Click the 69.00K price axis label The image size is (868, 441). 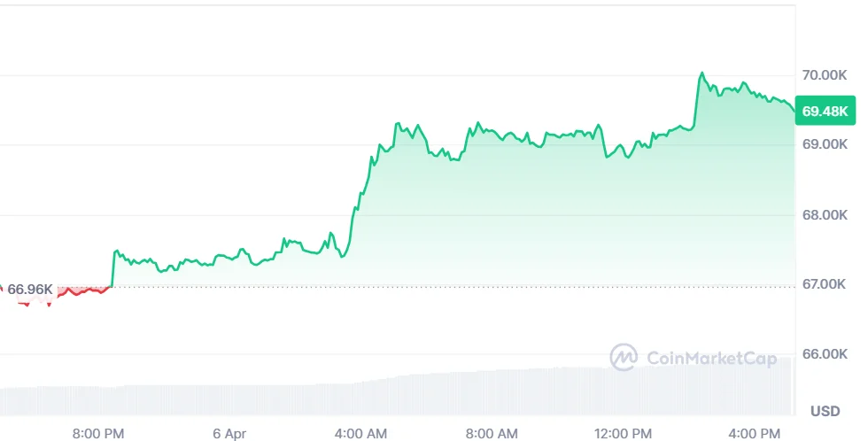pos(824,143)
